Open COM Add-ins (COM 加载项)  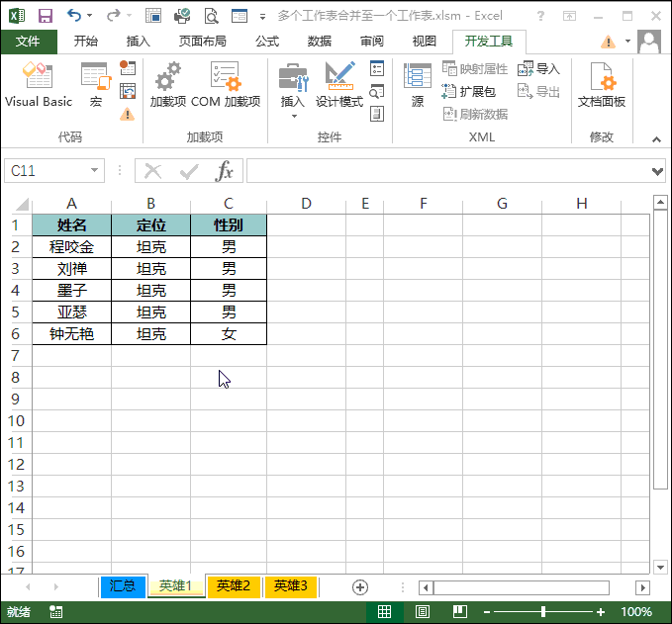[226, 84]
